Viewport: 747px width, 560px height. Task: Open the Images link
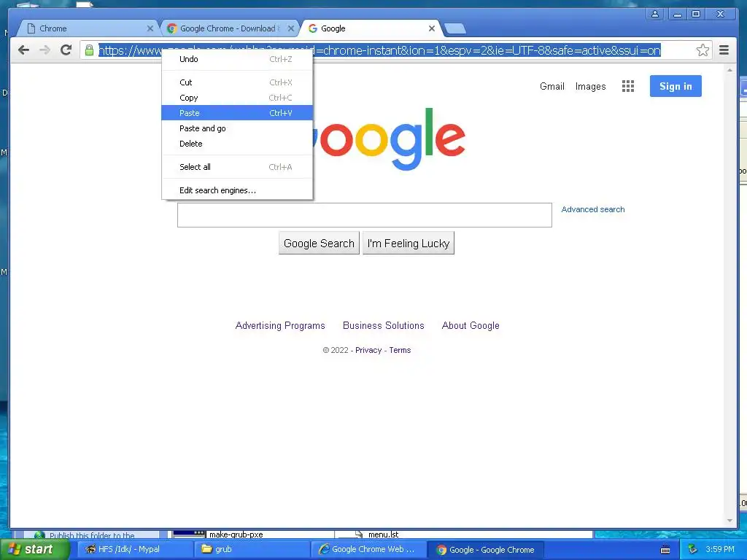590,86
